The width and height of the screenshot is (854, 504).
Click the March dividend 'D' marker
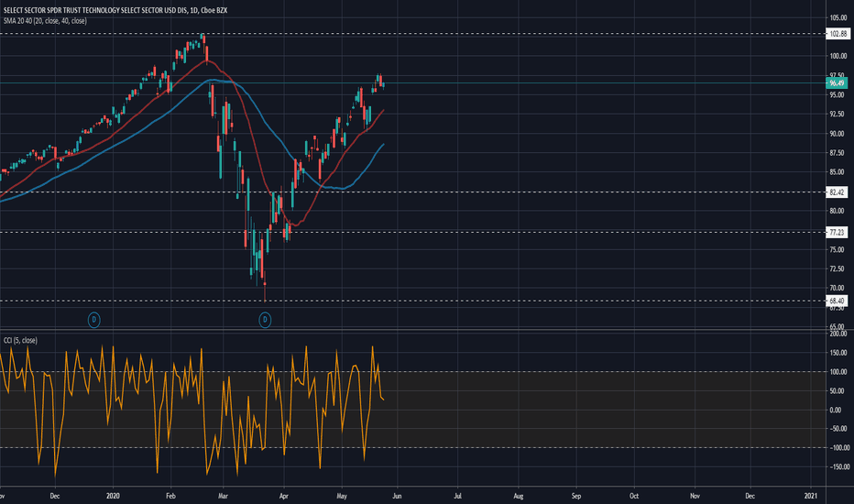coord(265,320)
